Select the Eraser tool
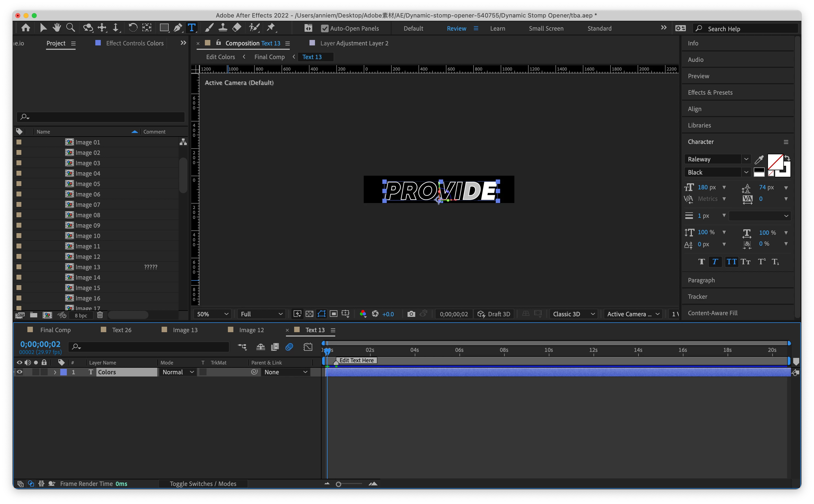This screenshot has width=814, height=504. (x=237, y=28)
